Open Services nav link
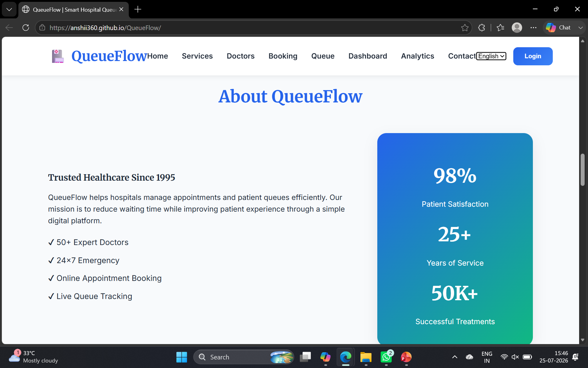Screen dimensions: 588x368 tap(197, 56)
